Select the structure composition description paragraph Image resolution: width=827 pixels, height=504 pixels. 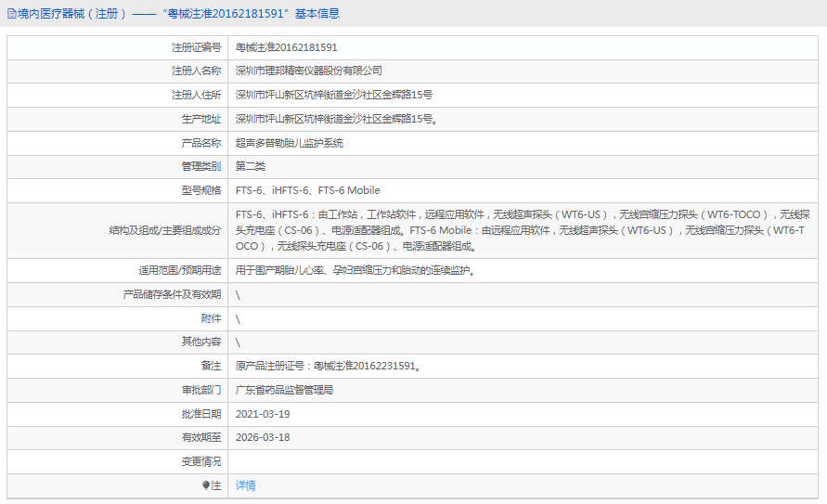523,230
